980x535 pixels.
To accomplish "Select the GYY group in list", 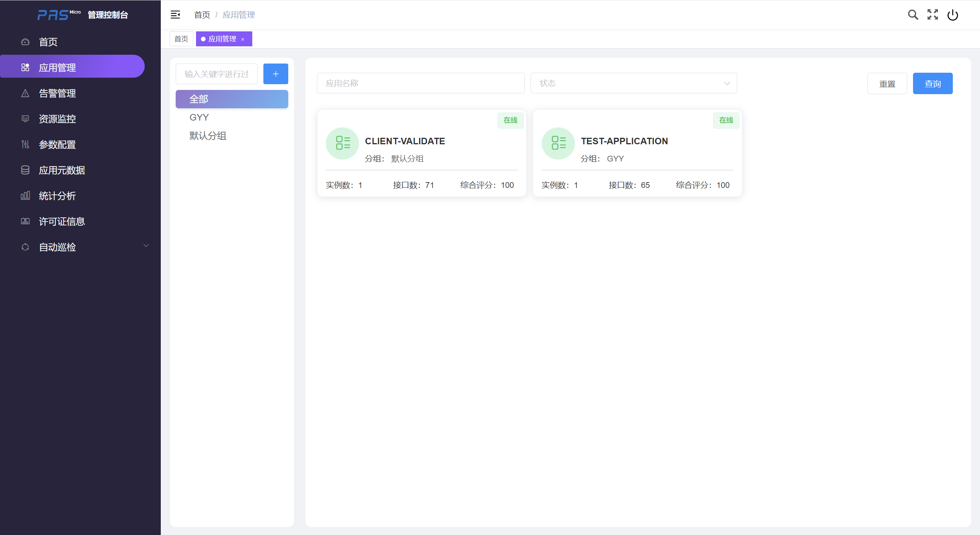I will (199, 117).
